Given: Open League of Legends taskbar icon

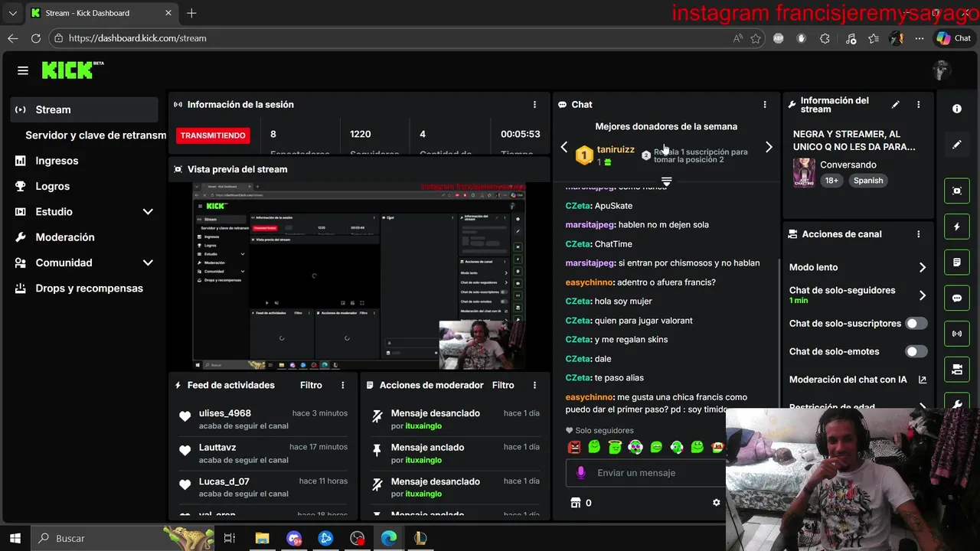Looking at the screenshot, I should point(420,538).
